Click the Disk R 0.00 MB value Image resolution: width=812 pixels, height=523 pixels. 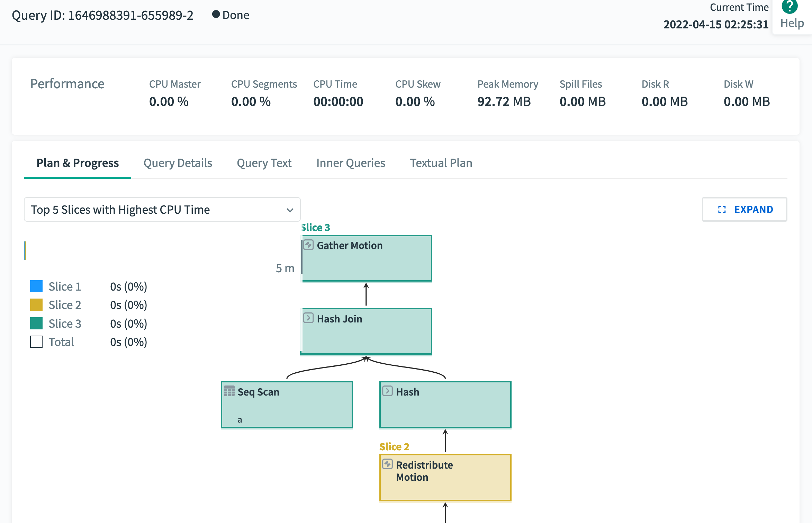pos(665,101)
